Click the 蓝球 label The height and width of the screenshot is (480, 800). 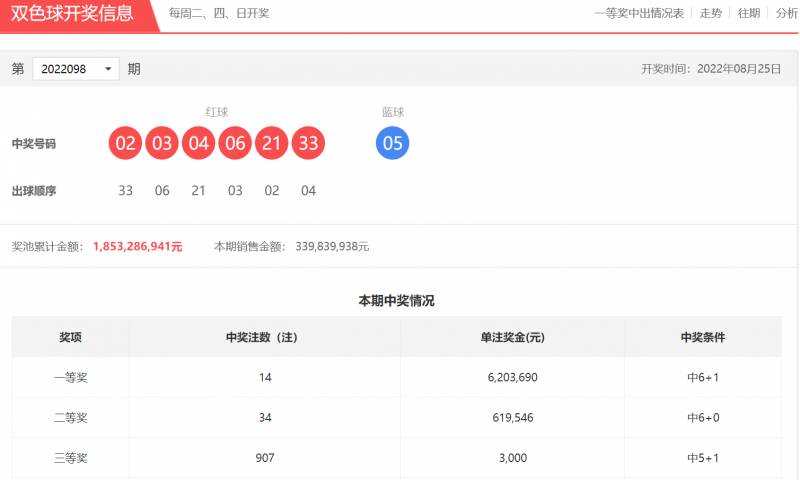coord(393,112)
